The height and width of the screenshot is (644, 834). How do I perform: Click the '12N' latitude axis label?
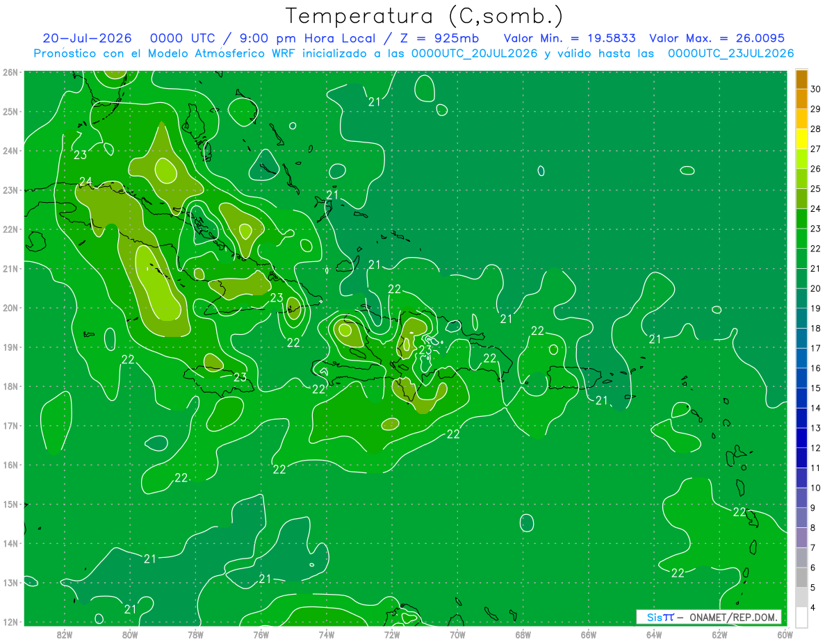pyautogui.click(x=10, y=622)
